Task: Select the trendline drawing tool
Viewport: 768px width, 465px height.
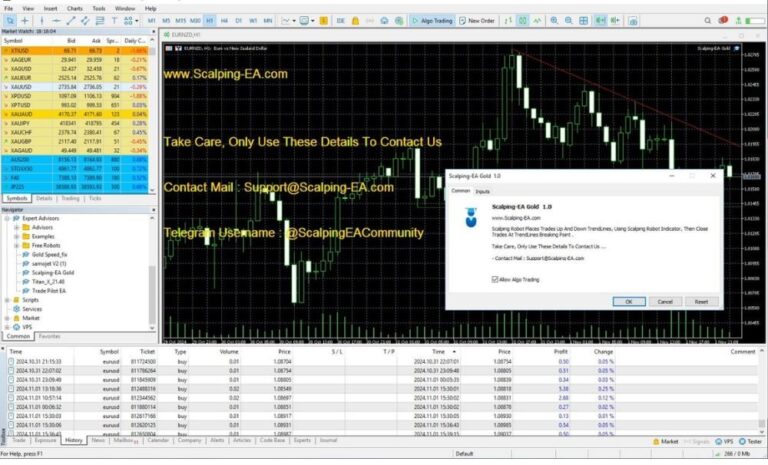Action: (x=71, y=21)
